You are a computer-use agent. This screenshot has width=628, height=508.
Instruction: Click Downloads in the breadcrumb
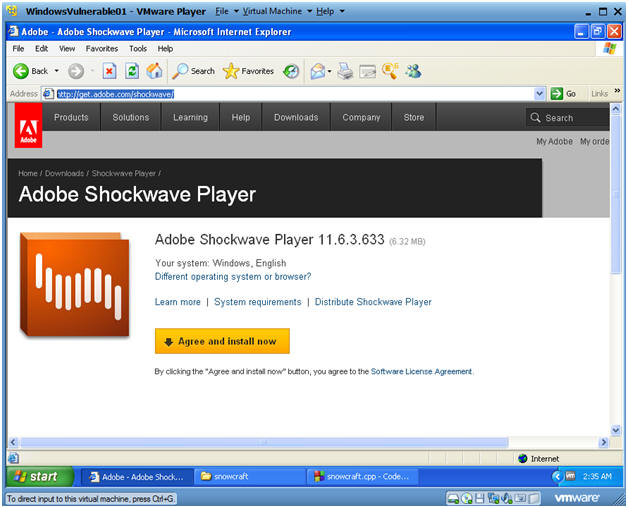pyautogui.click(x=64, y=173)
